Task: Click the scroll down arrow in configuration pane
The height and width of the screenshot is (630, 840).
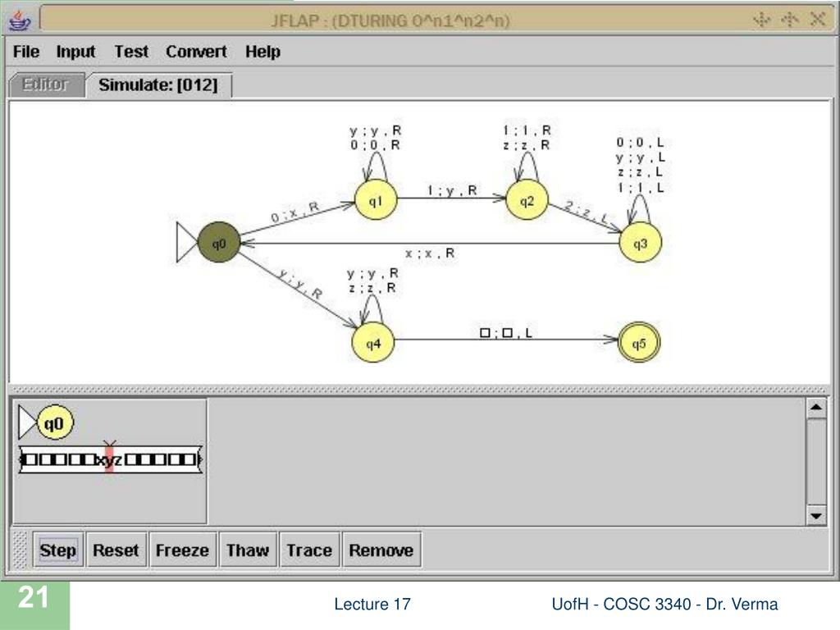Action: point(816,515)
